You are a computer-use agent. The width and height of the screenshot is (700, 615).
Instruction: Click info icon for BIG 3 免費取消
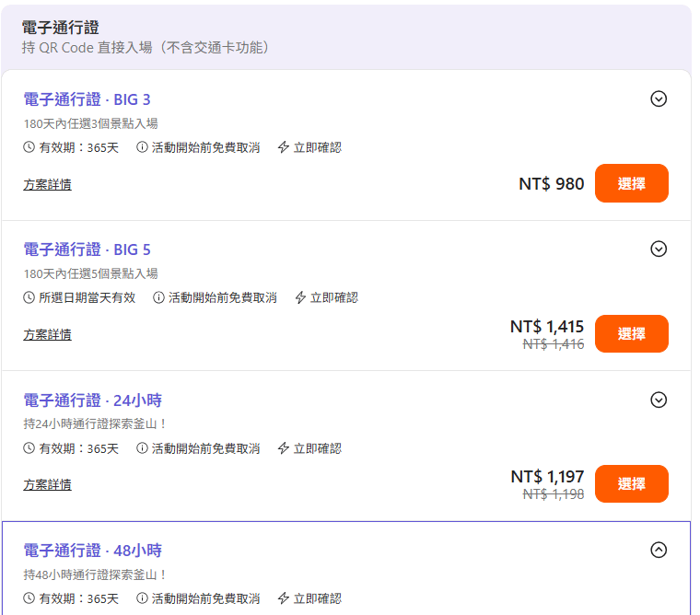[143, 147]
